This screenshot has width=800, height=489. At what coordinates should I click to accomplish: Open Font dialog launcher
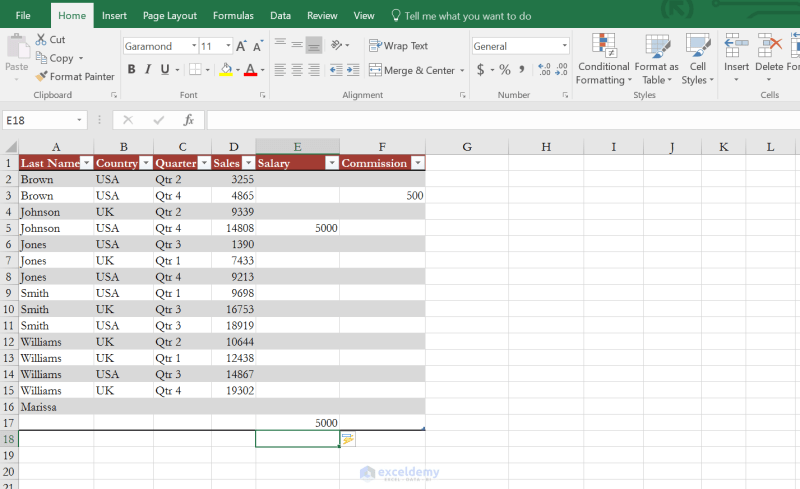tap(262, 95)
